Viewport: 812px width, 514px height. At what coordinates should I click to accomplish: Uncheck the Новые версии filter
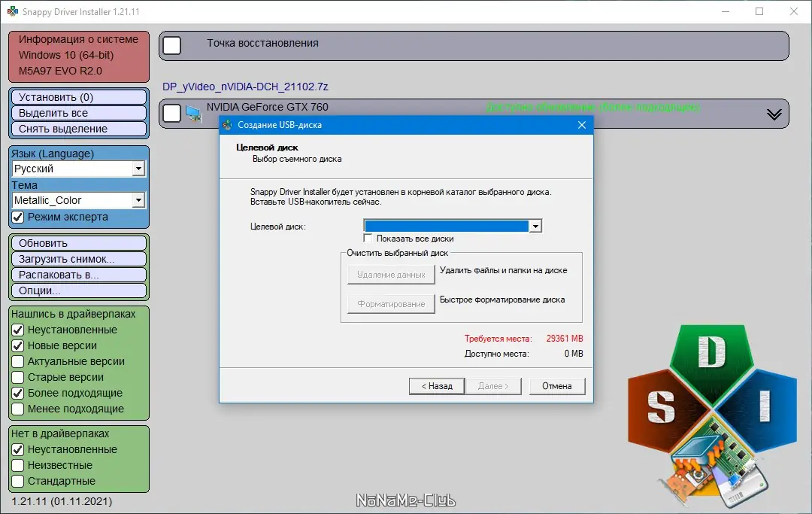click(16, 345)
